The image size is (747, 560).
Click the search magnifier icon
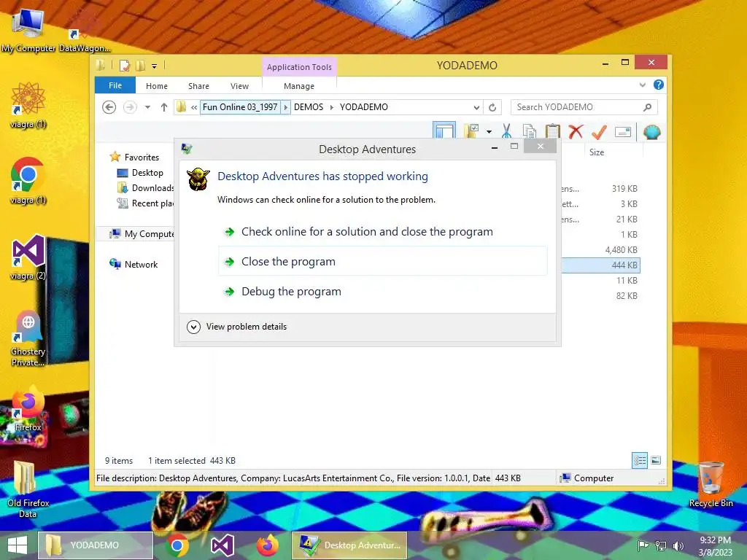tap(647, 107)
